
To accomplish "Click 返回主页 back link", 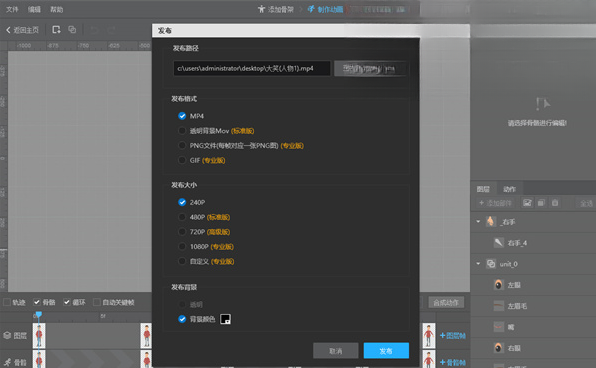I will 22,30.
